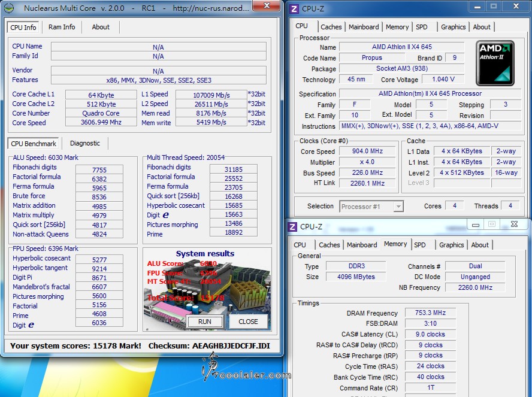
Task: Click the AMD Athlon II logo
Action: [x=495, y=63]
